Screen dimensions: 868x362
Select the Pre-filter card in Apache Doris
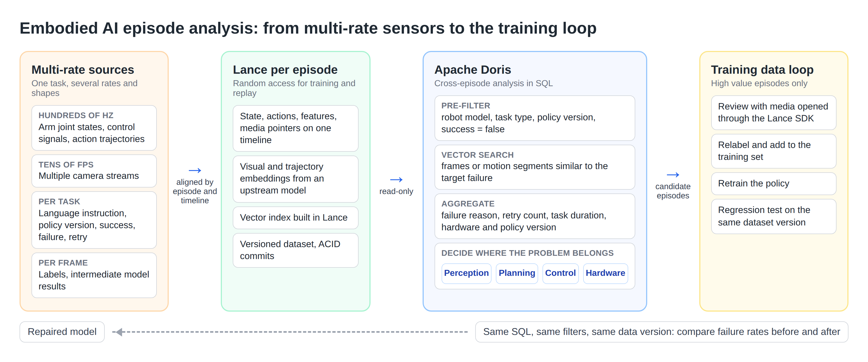click(535, 118)
